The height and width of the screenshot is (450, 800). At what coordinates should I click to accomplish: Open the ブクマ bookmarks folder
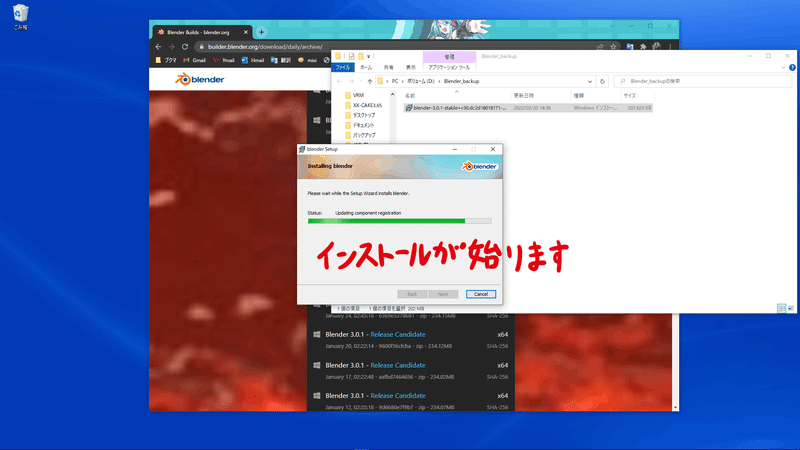click(x=166, y=60)
